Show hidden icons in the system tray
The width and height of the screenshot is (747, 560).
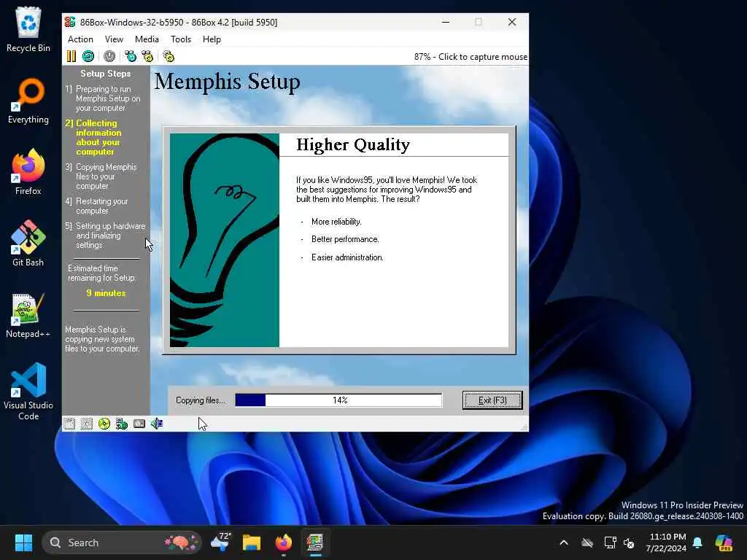pos(564,542)
